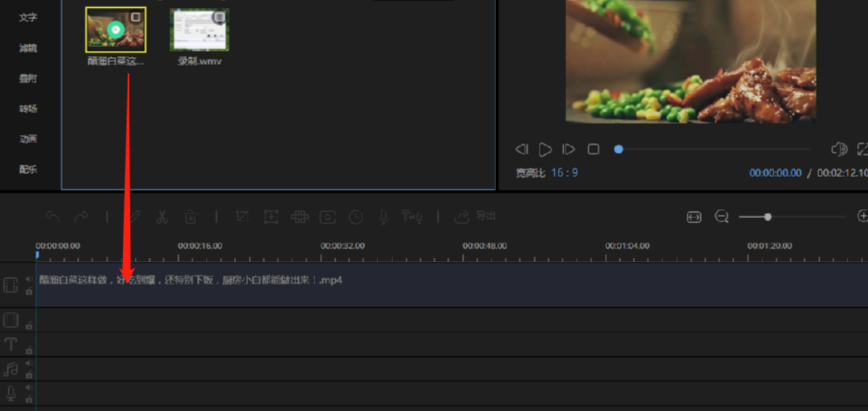Viewport: 868px width, 411px height.
Task: Select the 录制.wmv media thumbnail
Action: [200, 30]
